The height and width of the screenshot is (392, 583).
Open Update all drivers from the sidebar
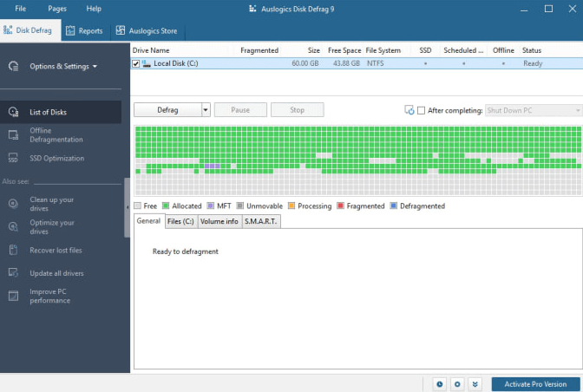click(56, 273)
